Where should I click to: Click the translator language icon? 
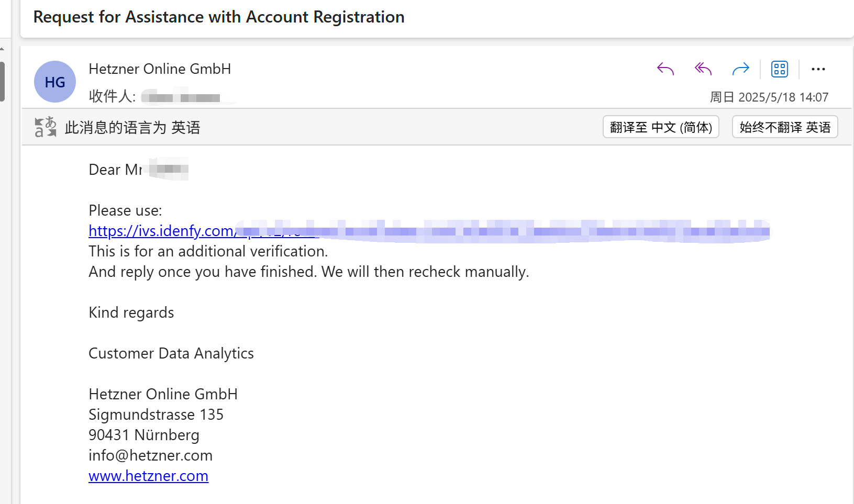coord(46,127)
